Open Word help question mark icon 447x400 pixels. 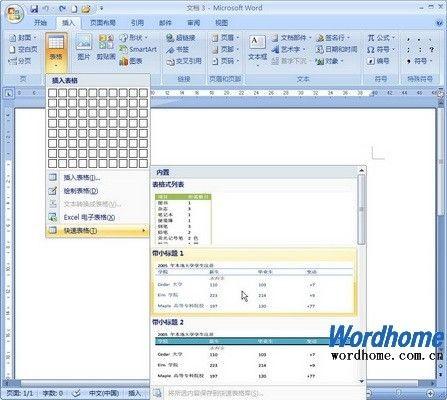pyautogui.click(x=440, y=23)
